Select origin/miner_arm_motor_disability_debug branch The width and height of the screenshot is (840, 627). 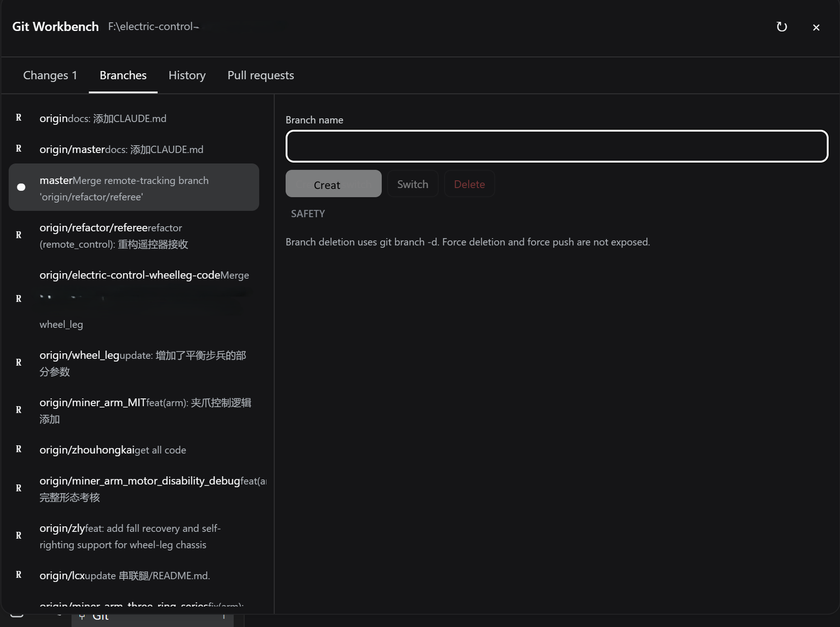[x=134, y=489]
